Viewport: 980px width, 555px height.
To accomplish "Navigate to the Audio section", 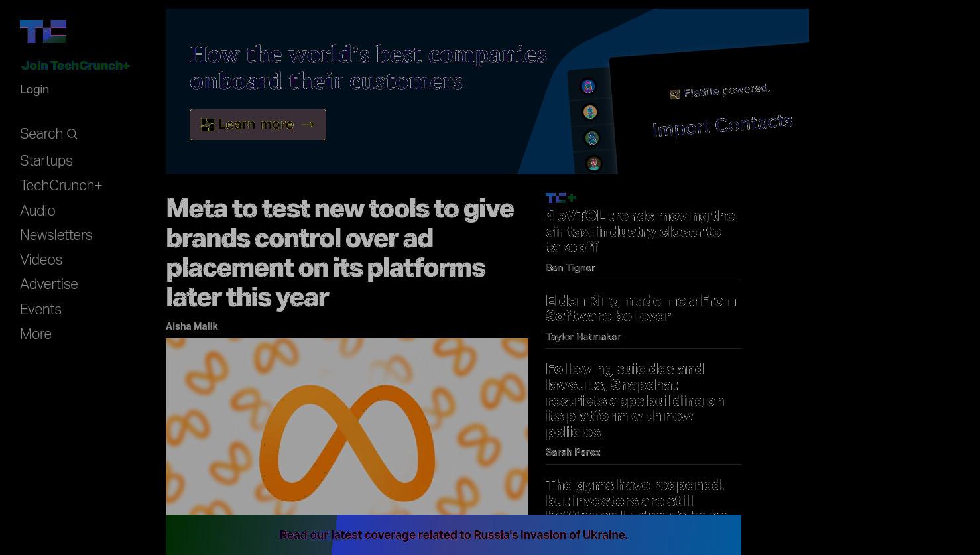I will click(x=38, y=211).
